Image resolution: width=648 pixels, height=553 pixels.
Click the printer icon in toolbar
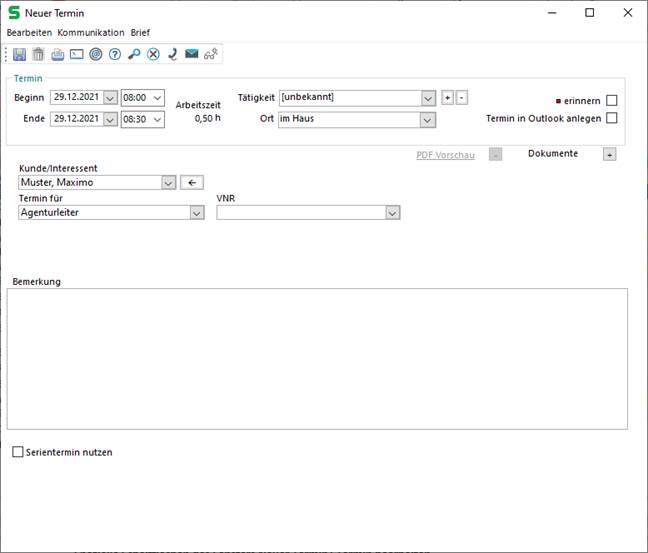click(58, 54)
